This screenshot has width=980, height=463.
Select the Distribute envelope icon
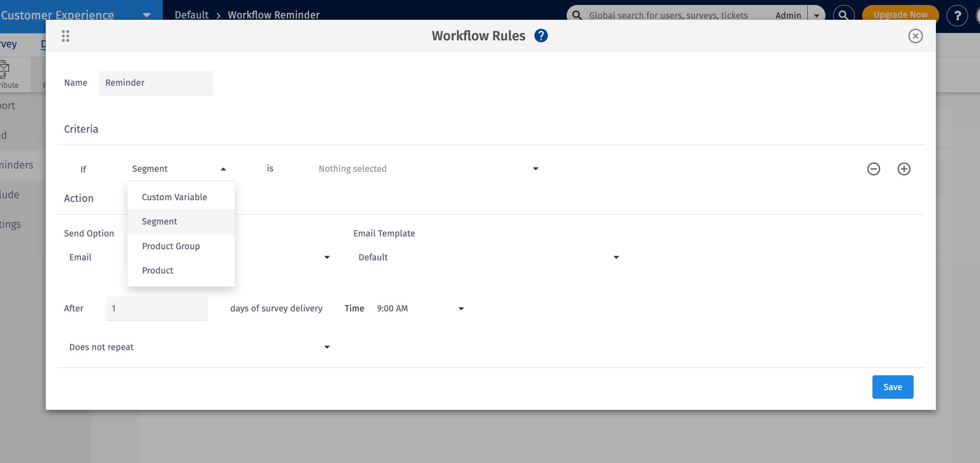click(4, 69)
